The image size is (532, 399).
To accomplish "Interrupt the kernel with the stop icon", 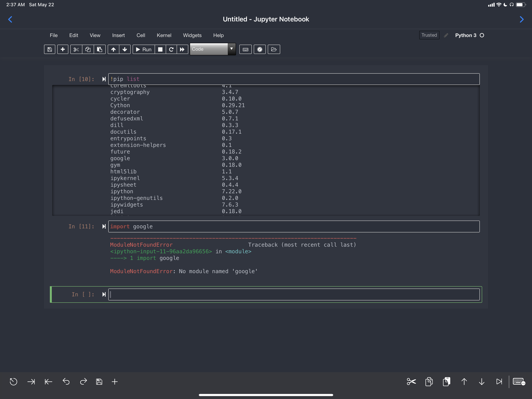I will pyautogui.click(x=160, y=49).
